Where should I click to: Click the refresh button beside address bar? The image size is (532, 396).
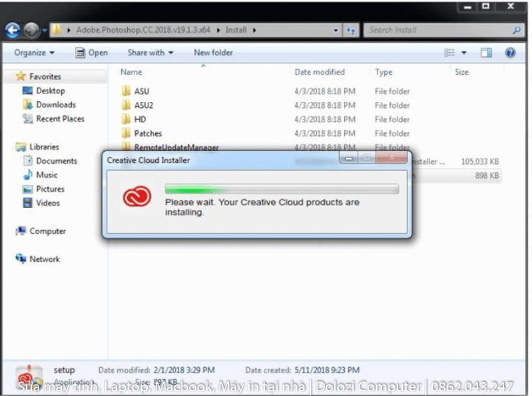click(351, 30)
